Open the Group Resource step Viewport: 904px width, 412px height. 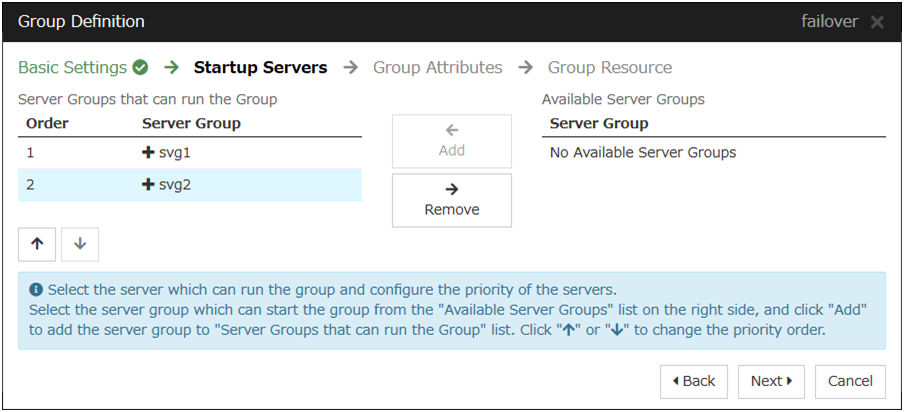pos(609,68)
